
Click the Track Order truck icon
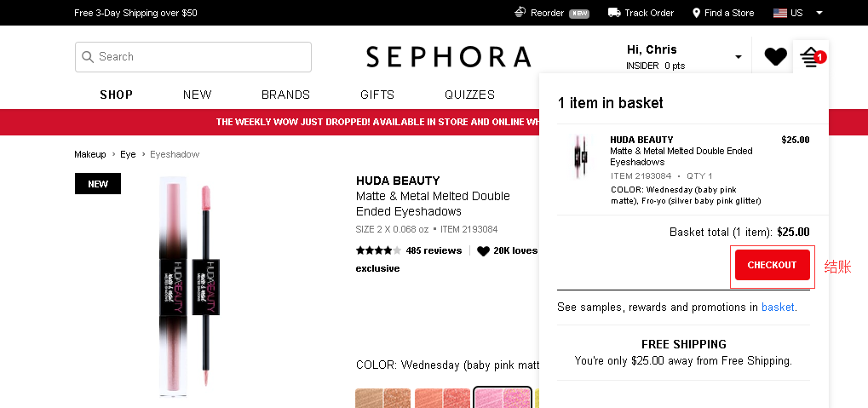(x=614, y=13)
